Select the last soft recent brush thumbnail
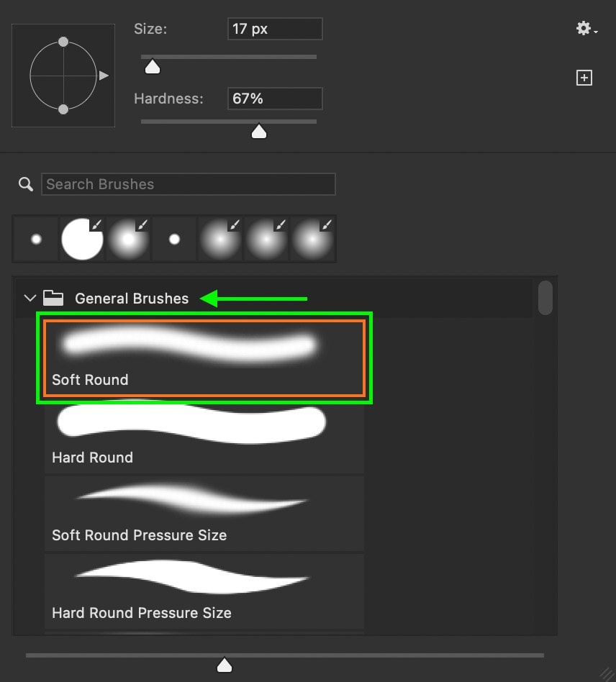 point(313,239)
